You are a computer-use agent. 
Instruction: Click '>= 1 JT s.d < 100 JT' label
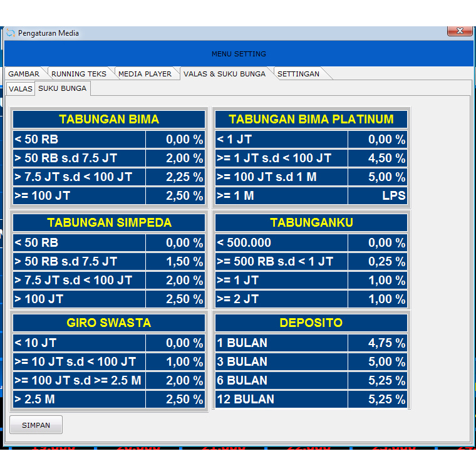(x=281, y=158)
